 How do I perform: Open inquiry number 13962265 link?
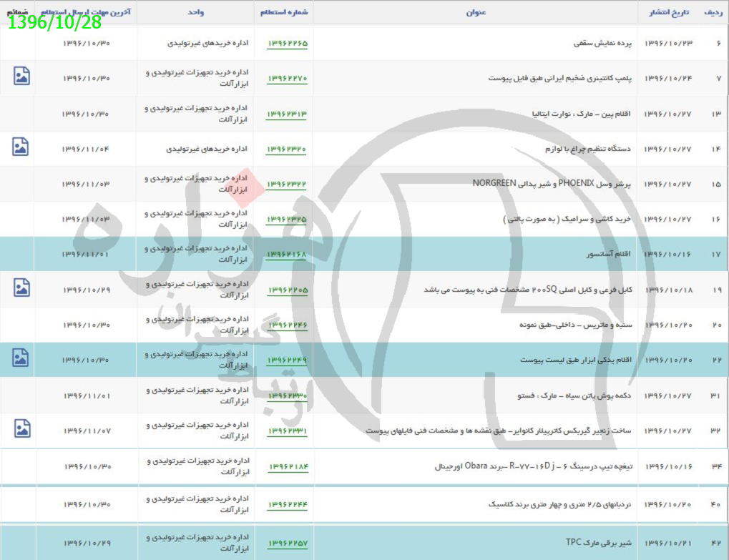pyautogui.click(x=287, y=43)
